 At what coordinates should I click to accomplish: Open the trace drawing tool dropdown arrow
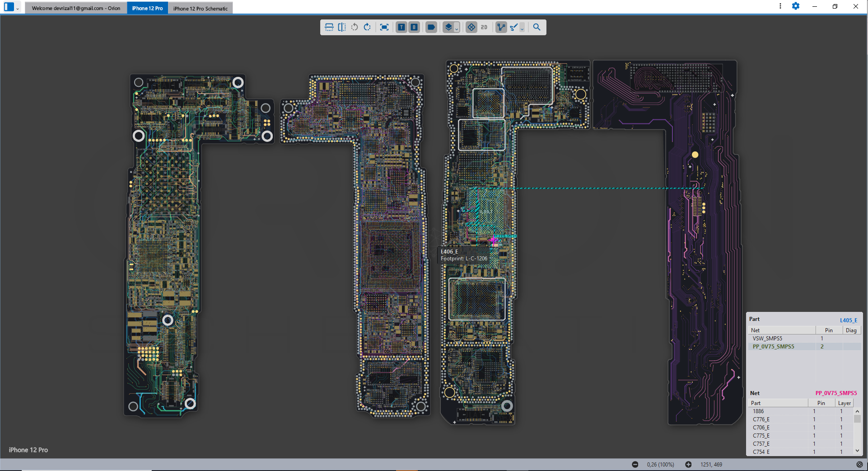(x=522, y=28)
